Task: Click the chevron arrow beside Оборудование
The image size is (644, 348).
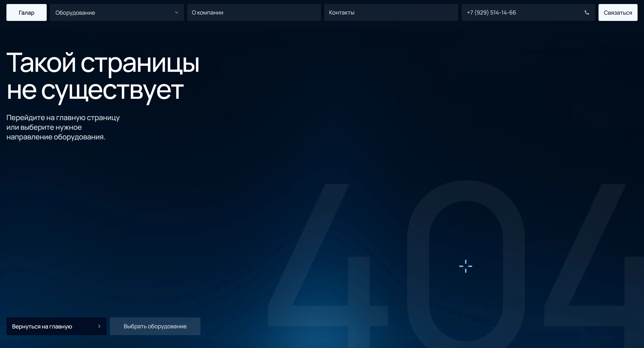Action: (x=176, y=12)
